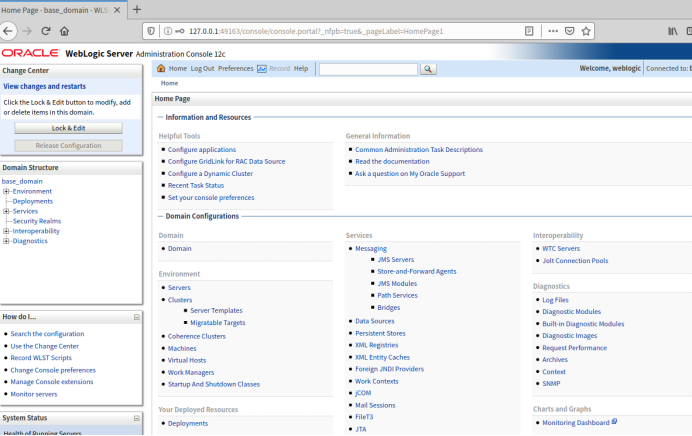Image resolution: width=692 pixels, height=436 pixels.
Task: Show site information icon in address bar
Action: pyautogui.click(x=168, y=31)
